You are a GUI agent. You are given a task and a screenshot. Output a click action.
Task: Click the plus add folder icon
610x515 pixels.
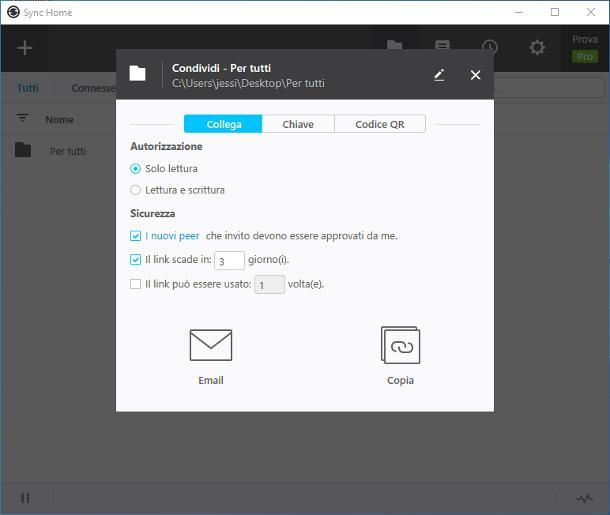tap(25, 48)
